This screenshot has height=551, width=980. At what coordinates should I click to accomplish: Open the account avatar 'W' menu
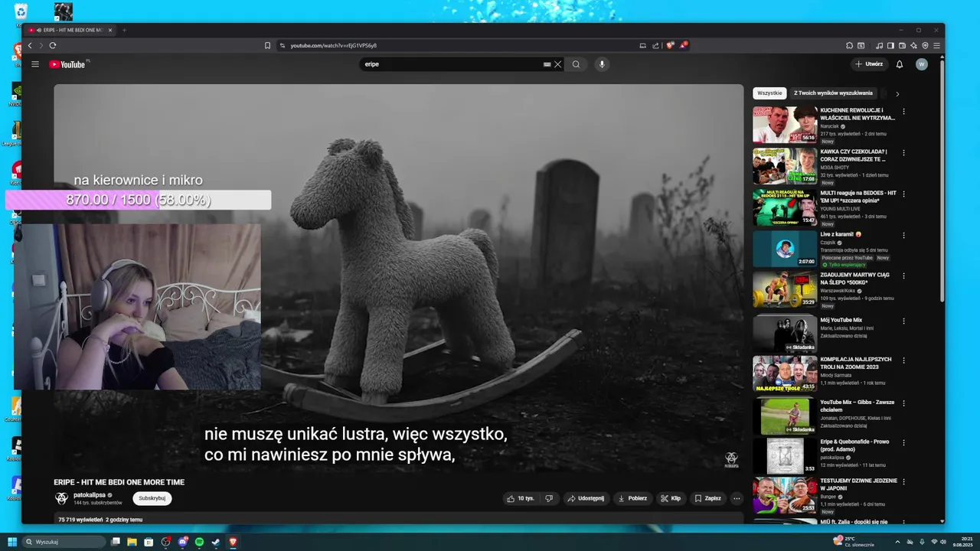tap(922, 64)
